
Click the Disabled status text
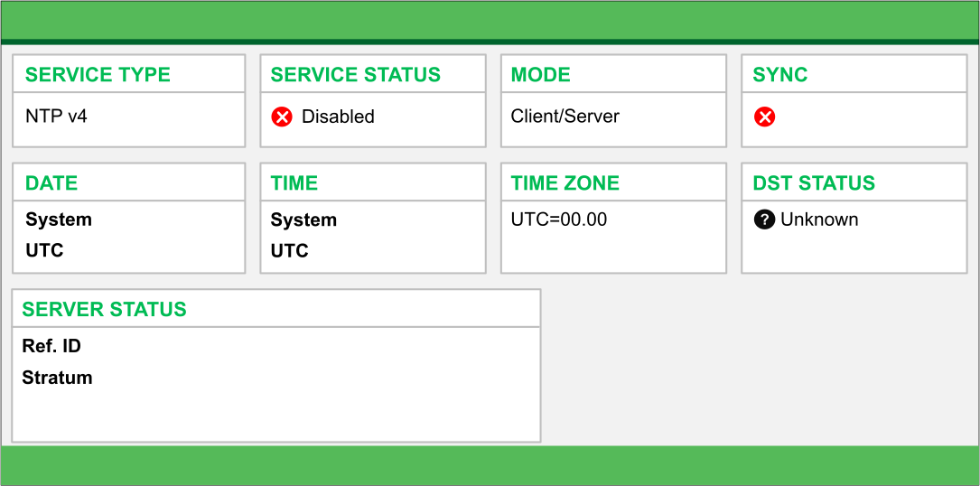pyautogui.click(x=338, y=117)
